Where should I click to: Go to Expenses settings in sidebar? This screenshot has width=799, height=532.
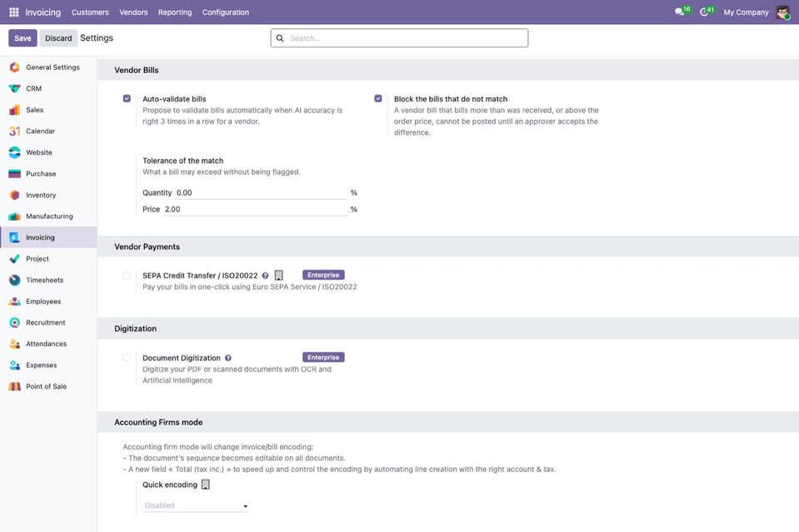(x=48, y=365)
